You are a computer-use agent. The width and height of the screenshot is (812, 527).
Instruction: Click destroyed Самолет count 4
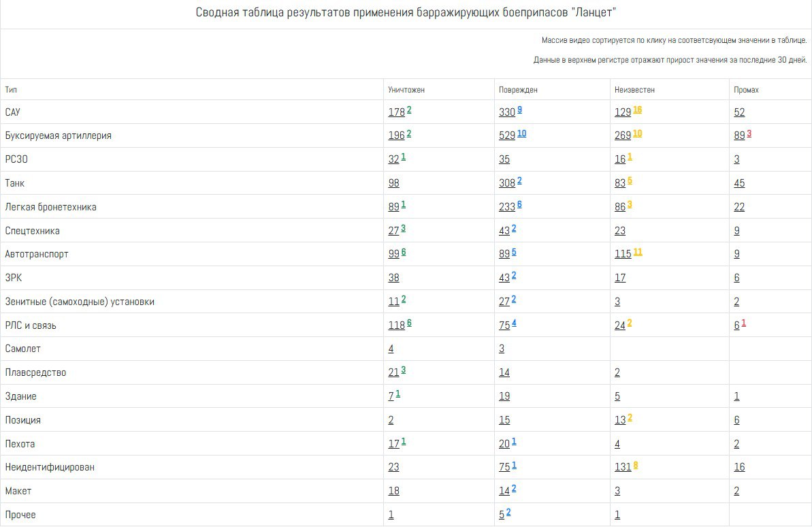391,349
